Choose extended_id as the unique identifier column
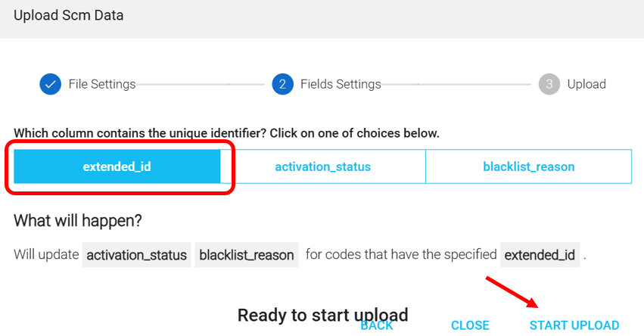 (x=117, y=166)
